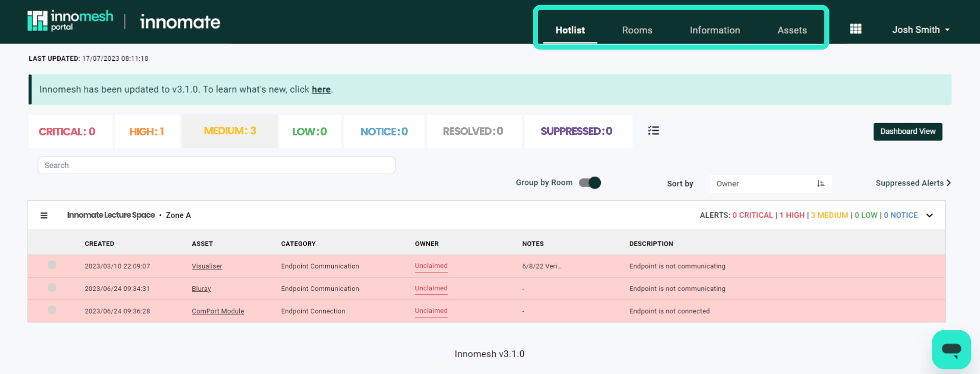Click the CATEGORY column header
The width and height of the screenshot is (980, 374).
click(x=298, y=244)
